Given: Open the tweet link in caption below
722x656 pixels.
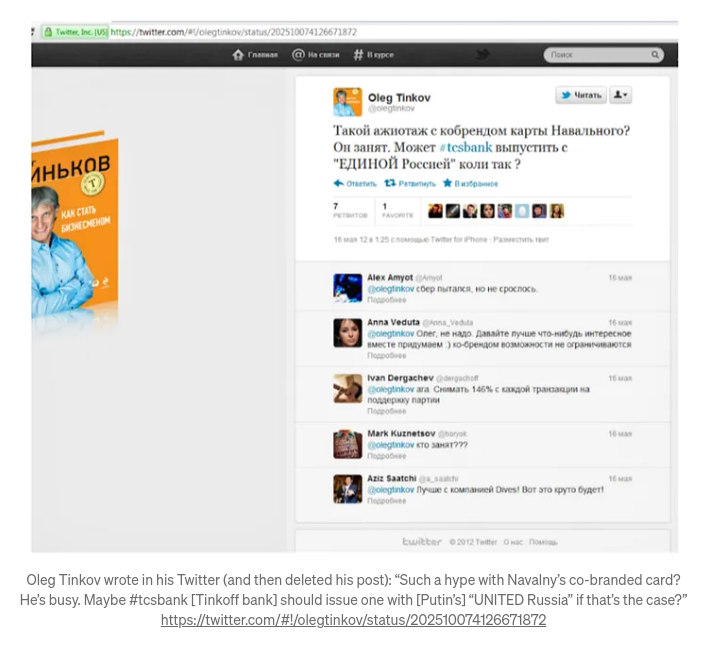Looking at the screenshot, I should [x=353, y=620].
